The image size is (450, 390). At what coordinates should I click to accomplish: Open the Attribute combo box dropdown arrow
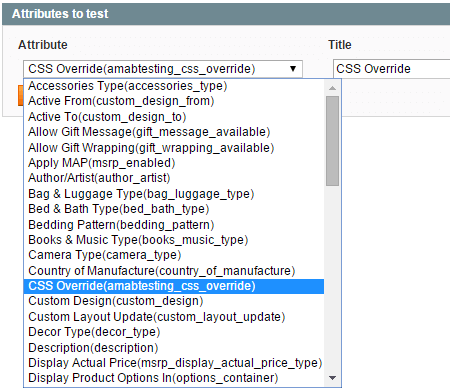[293, 69]
